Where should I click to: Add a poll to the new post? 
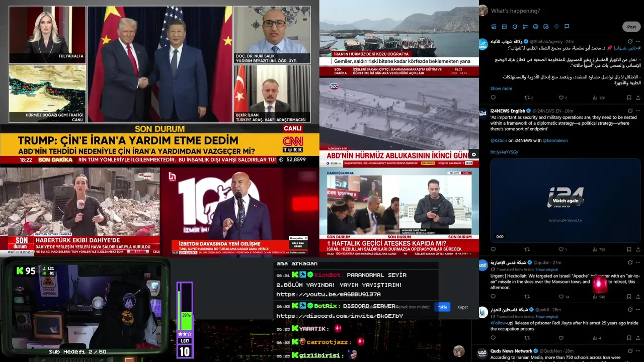(x=525, y=27)
